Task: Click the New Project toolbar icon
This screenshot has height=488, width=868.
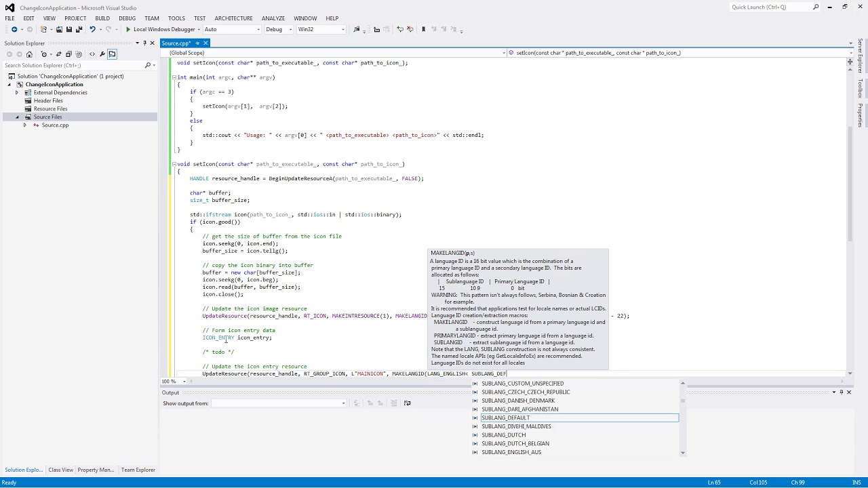Action: tap(44, 29)
